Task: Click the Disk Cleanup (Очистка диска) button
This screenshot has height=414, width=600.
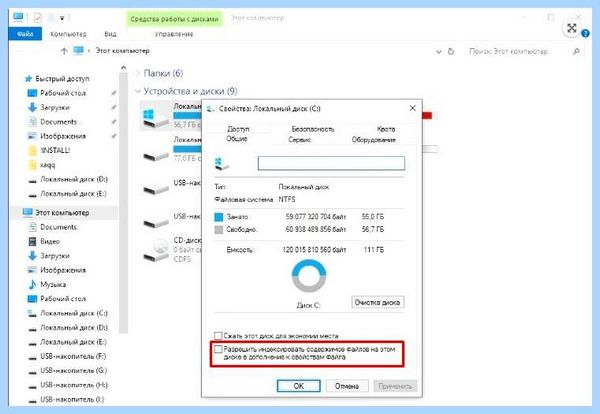Action: pos(377,302)
